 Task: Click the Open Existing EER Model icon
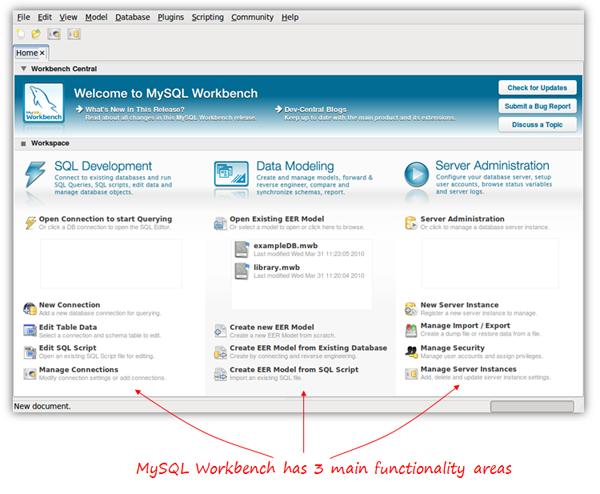(220, 223)
